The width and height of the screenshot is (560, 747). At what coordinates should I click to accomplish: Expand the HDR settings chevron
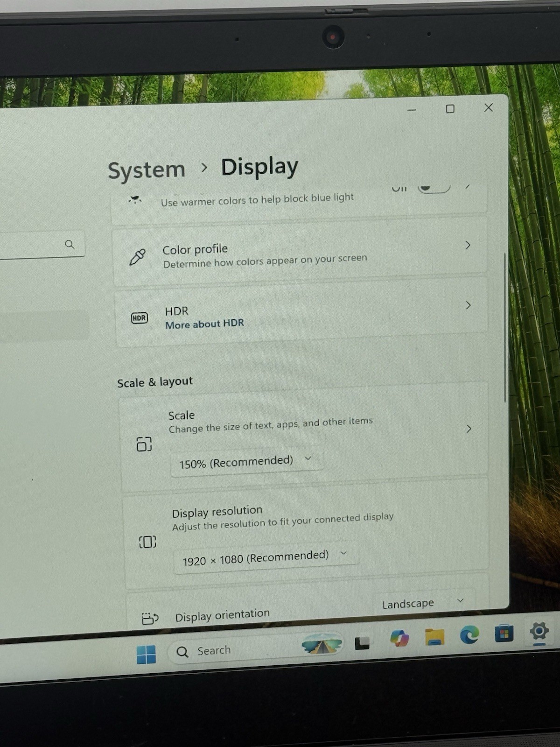pos(468,305)
